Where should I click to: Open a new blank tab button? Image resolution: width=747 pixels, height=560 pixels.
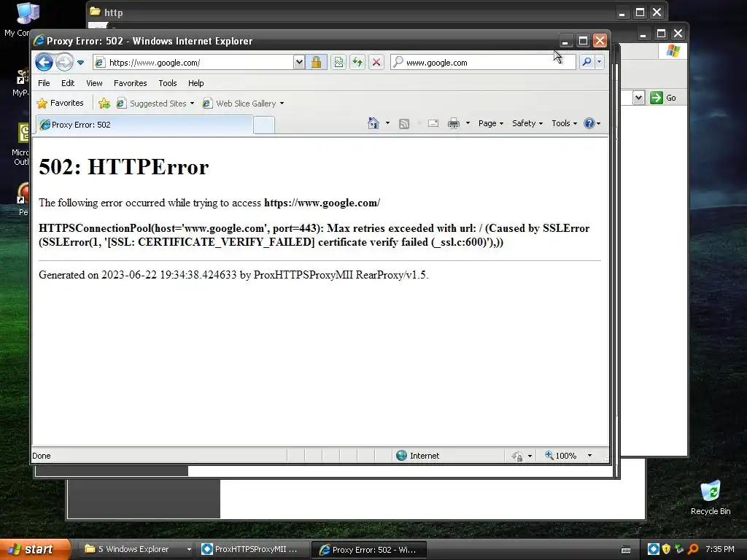(x=264, y=125)
